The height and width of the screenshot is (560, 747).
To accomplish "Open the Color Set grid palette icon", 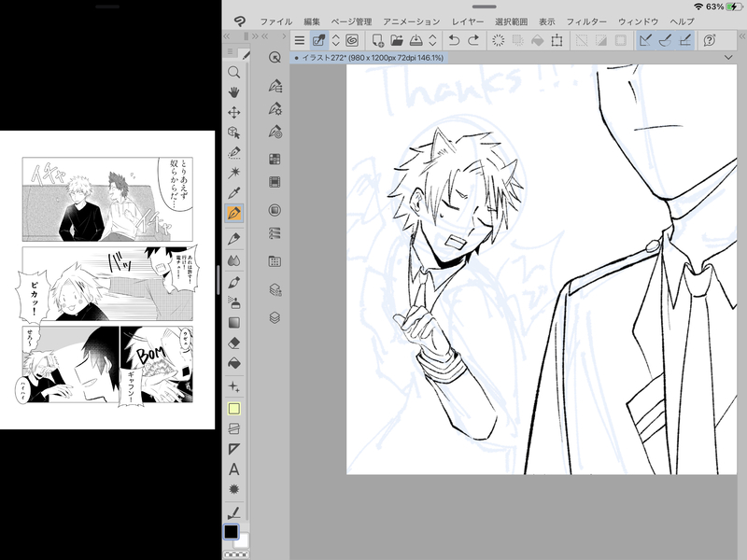I will pos(275,159).
